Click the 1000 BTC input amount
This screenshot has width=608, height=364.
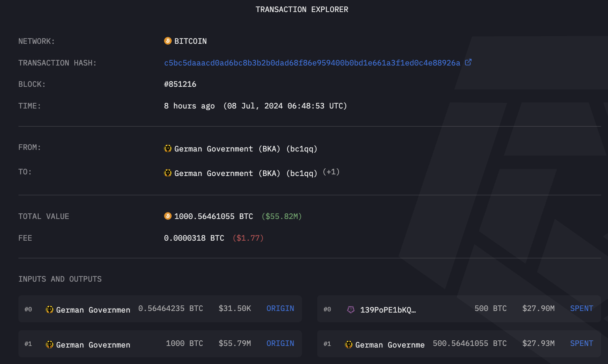(185, 343)
